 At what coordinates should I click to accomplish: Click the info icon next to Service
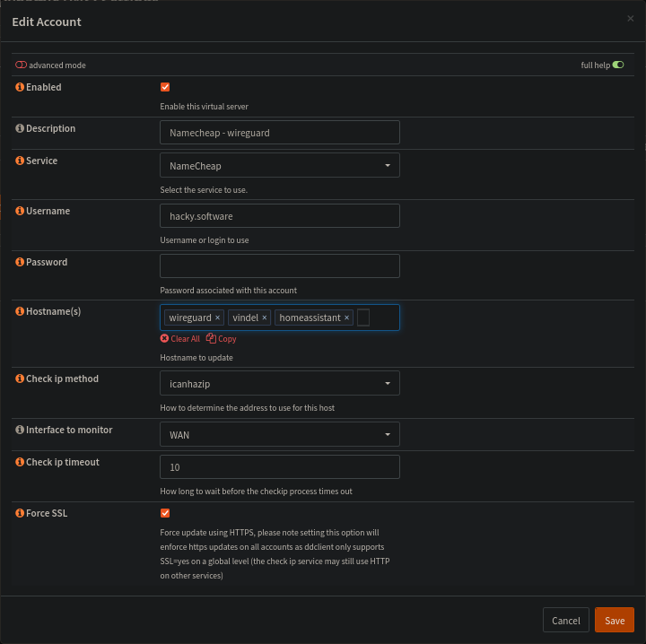pos(20,161)
